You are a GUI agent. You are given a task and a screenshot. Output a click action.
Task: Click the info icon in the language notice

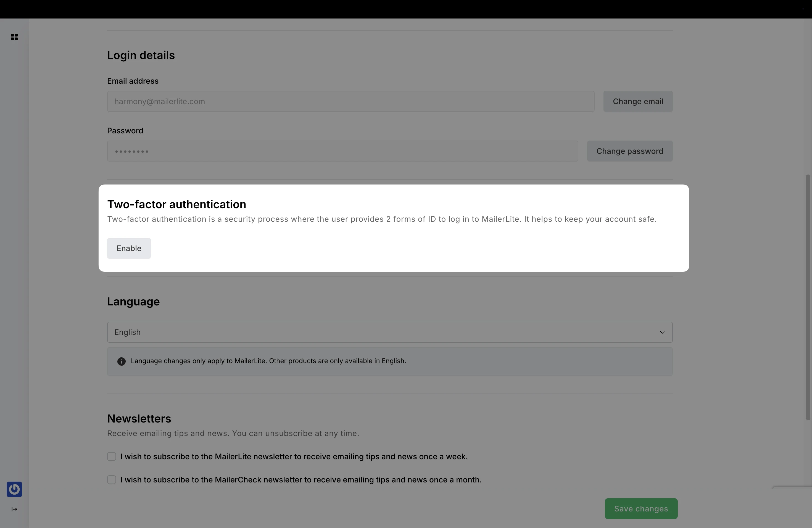point(122,361)
